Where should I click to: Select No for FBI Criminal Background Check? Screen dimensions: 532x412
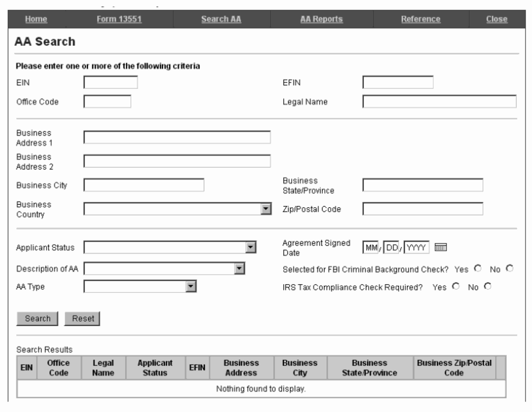point(509,269)
